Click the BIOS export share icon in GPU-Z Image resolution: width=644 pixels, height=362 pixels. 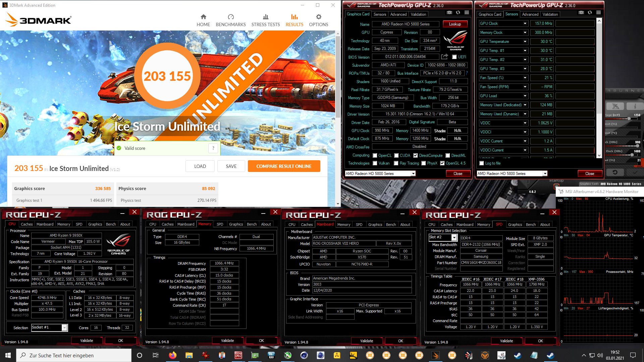pyautogui.click(x=444, y=57)
